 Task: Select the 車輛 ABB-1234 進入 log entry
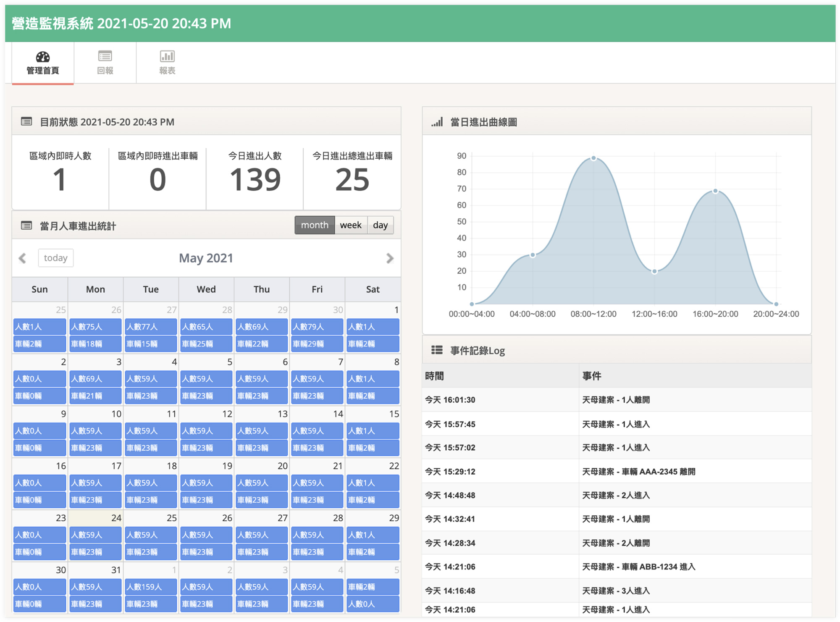617,567
